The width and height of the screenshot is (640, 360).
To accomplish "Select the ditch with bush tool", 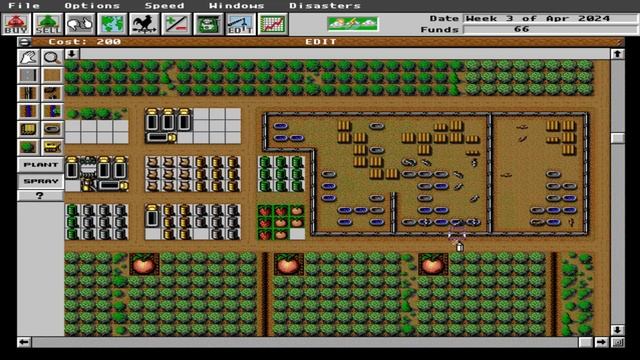I will click(x=52, y=111).
